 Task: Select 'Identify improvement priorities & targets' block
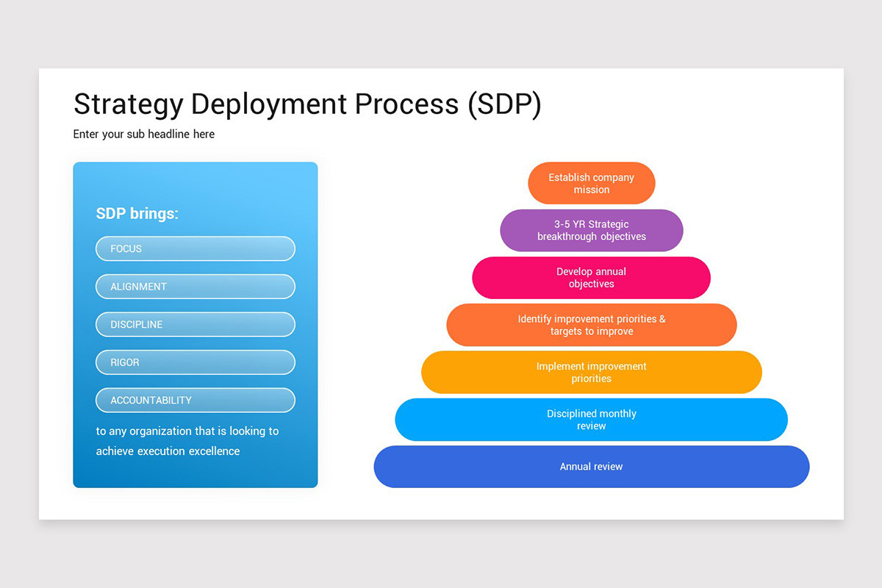591,325
